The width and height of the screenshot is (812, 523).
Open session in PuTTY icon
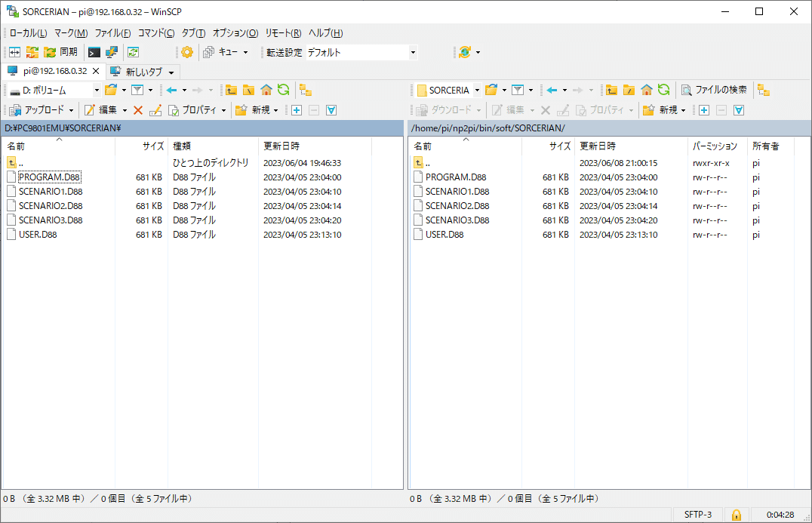click(x=112, y=52)
